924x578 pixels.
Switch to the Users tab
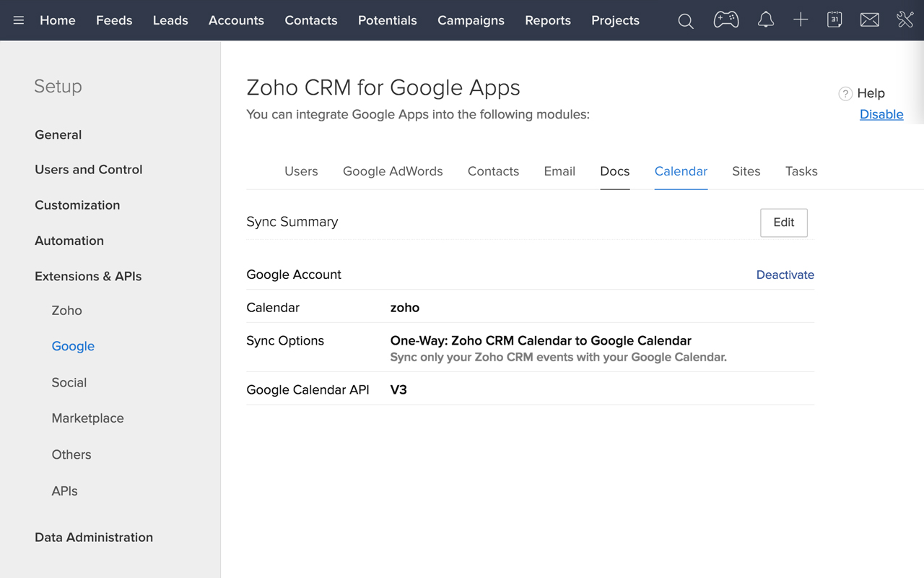301,171
